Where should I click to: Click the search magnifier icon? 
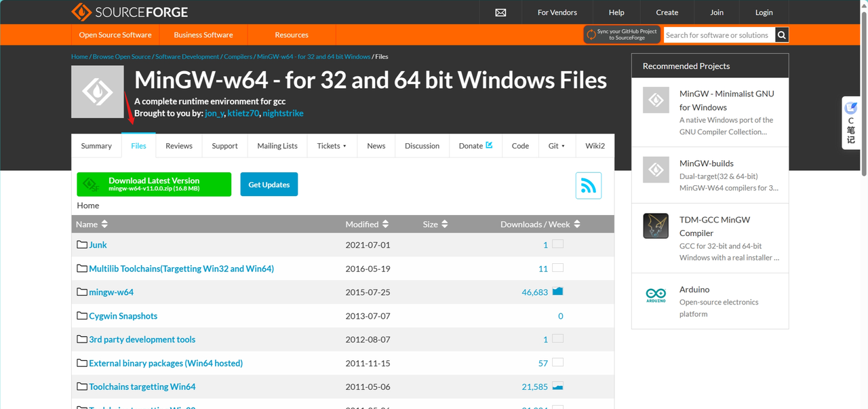point(782,35)
